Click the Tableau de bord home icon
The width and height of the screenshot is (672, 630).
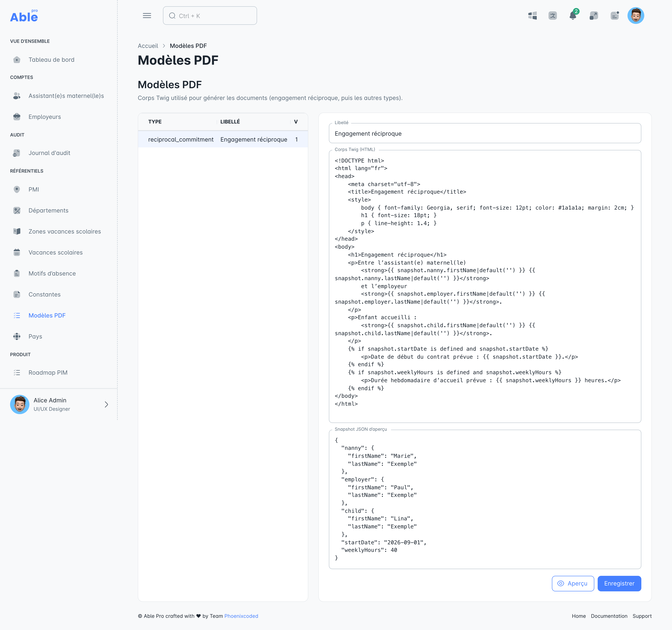pyautogui.click(x=17, y=60)
